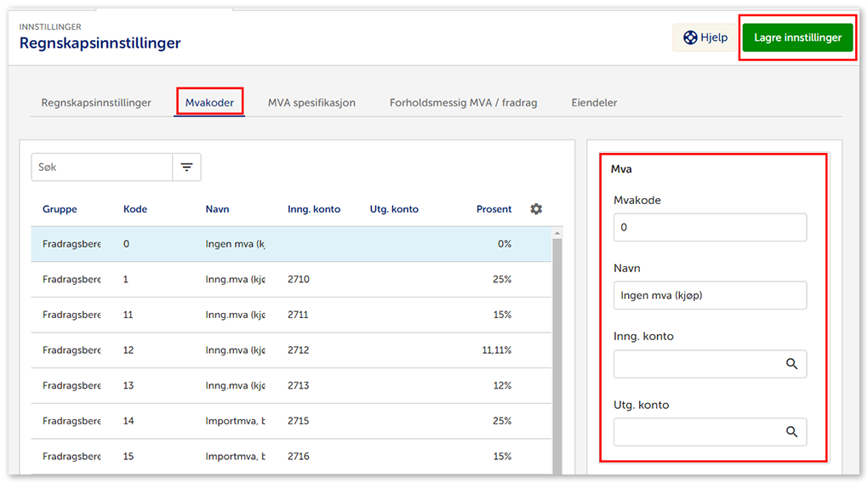Click magnifier in Inng. konto field
The height and width of the screenshot is (483, 868).
click(x=791, y=364)
